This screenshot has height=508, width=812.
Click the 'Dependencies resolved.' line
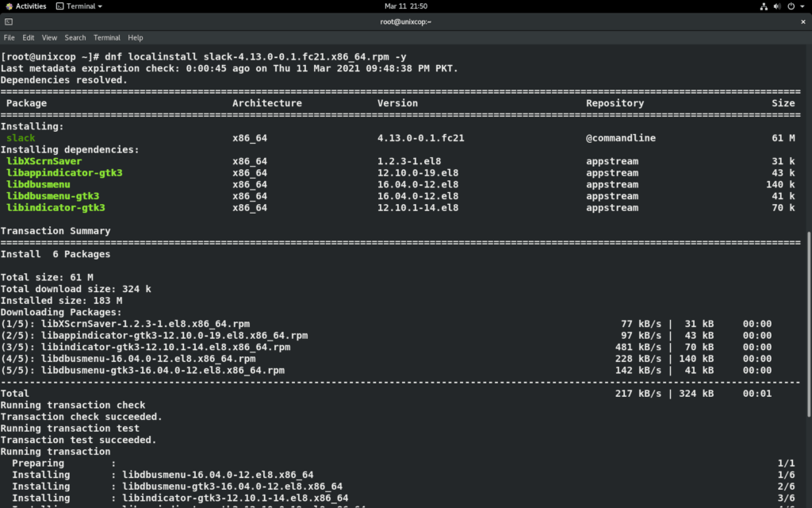[x=63, y=80]
